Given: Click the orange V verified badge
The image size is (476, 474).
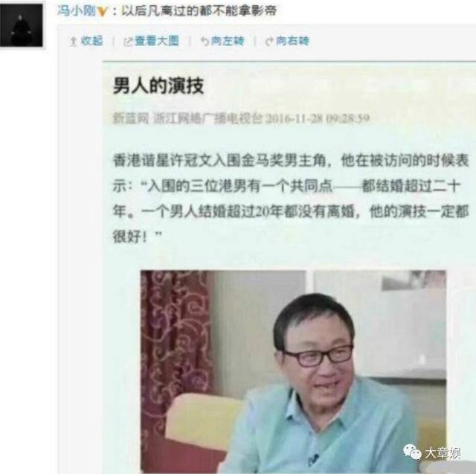Looking at the screenshot, I should [x=103, y=12].
